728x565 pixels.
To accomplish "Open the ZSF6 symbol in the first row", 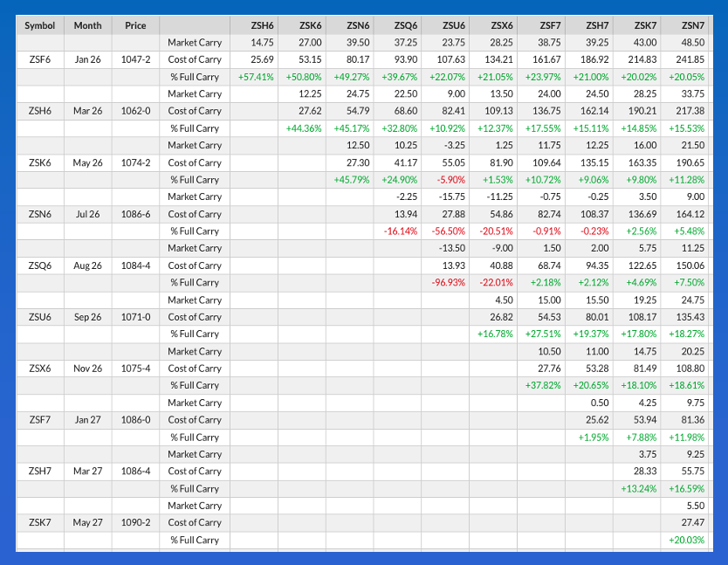I will coord(39,59).
